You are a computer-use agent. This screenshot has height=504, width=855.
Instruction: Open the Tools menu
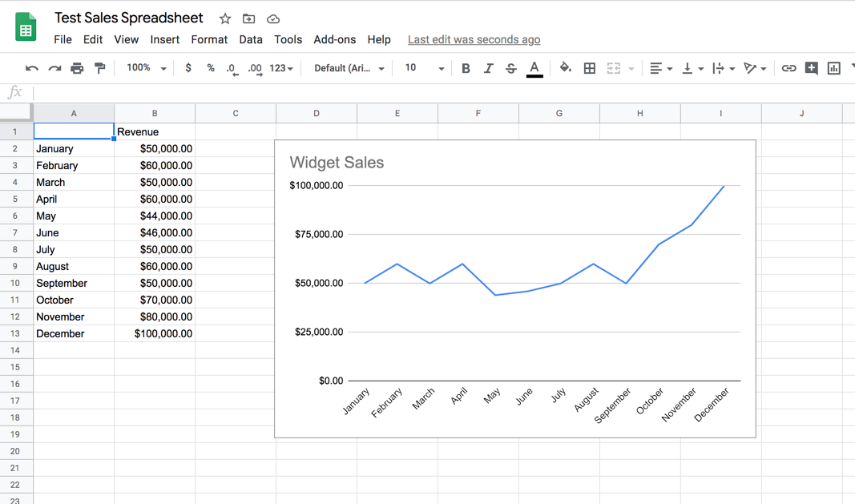click(x=288, y=39)
